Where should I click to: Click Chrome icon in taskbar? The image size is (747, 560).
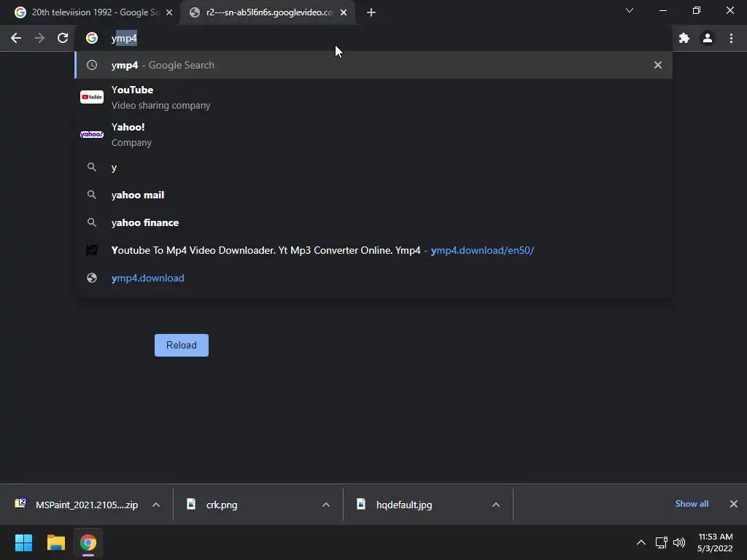click(88, 542)
